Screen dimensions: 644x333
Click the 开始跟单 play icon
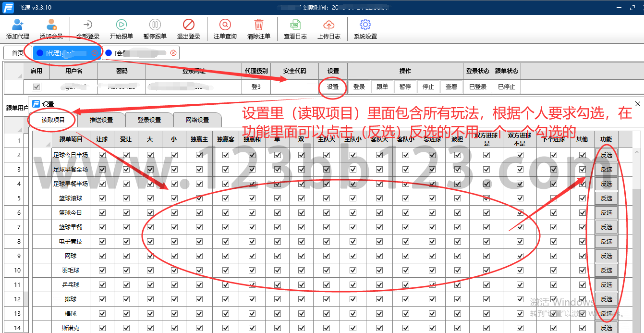point(121,25)
